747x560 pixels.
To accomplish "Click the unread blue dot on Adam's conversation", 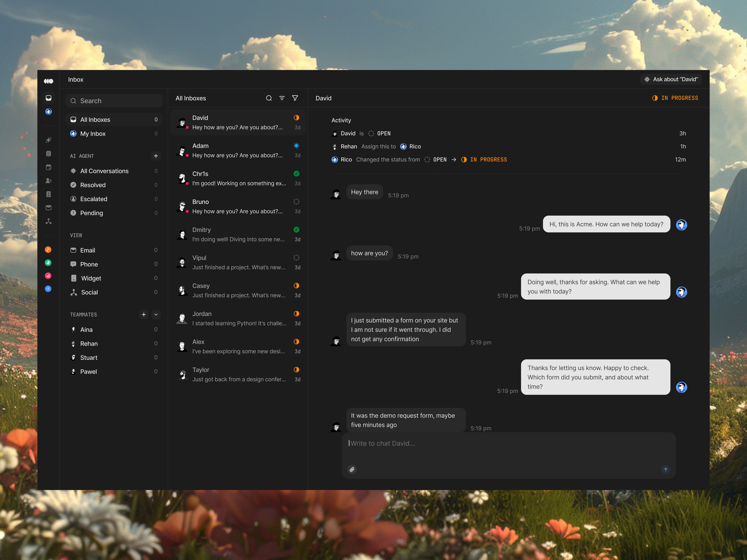I will pyautogui.click(x=296, y=145).
